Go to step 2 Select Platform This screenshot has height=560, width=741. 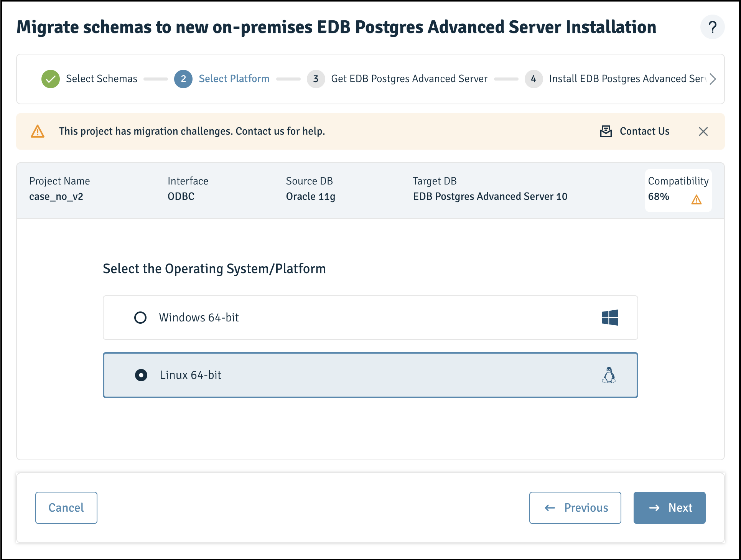pos(222,79)
